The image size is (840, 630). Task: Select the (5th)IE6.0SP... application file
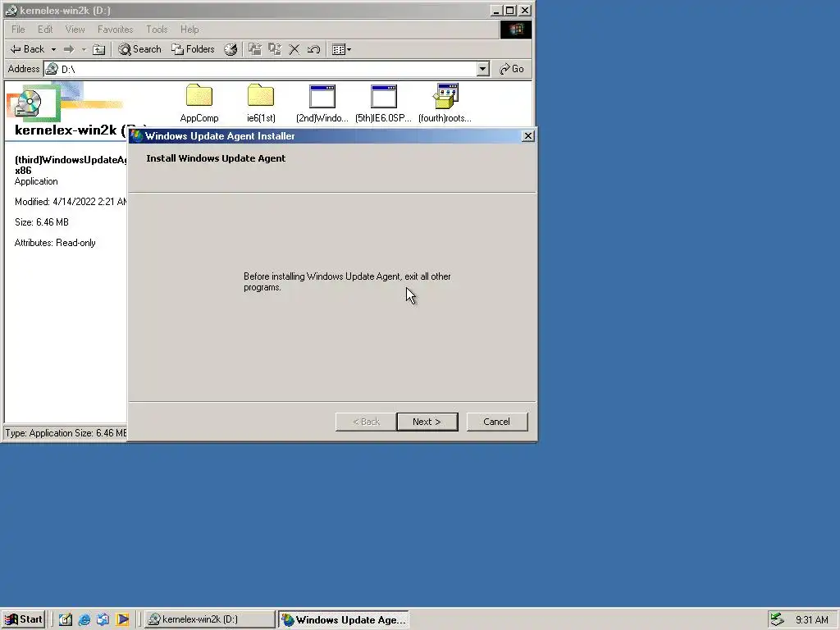pyautogui.click(x=384, y=103)
